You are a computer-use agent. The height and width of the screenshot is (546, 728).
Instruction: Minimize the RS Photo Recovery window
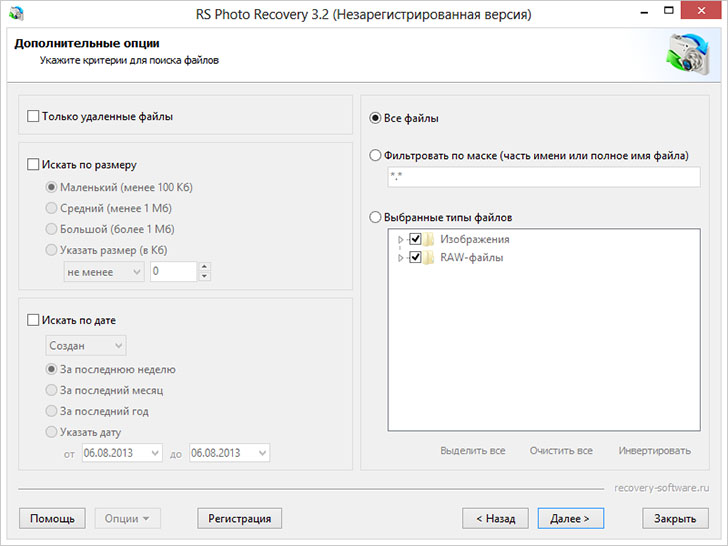(644, 12)
